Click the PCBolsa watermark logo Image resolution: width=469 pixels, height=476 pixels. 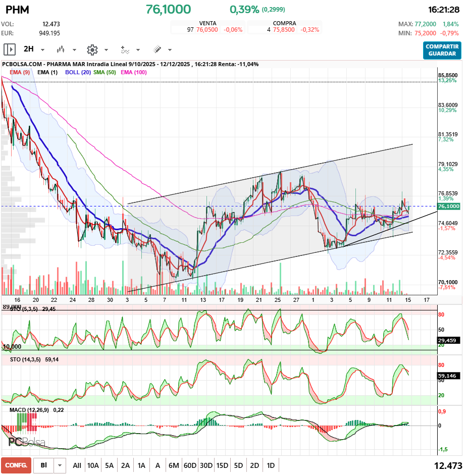click(x=27, y=443)
